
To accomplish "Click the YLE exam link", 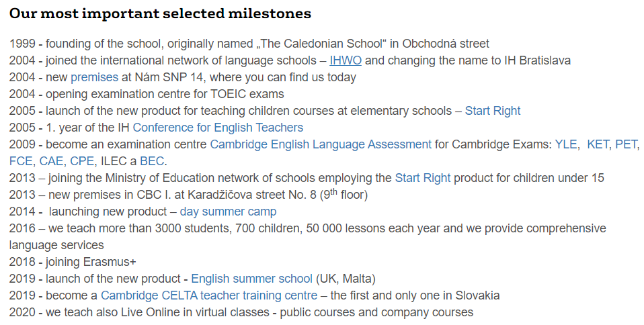I will pos(565,144).
